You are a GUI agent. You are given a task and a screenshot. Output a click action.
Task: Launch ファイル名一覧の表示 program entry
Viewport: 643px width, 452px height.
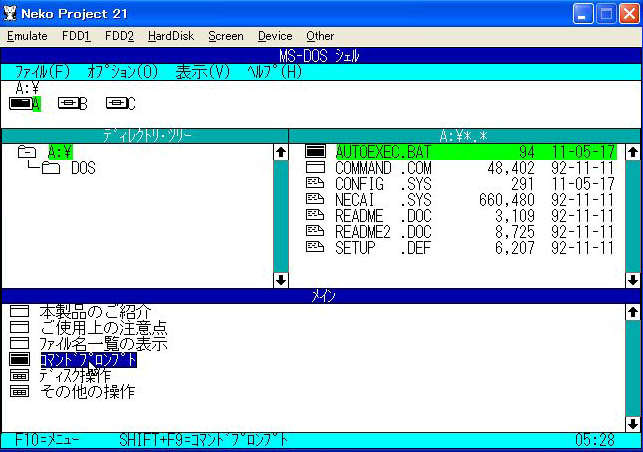coord(104,344)
